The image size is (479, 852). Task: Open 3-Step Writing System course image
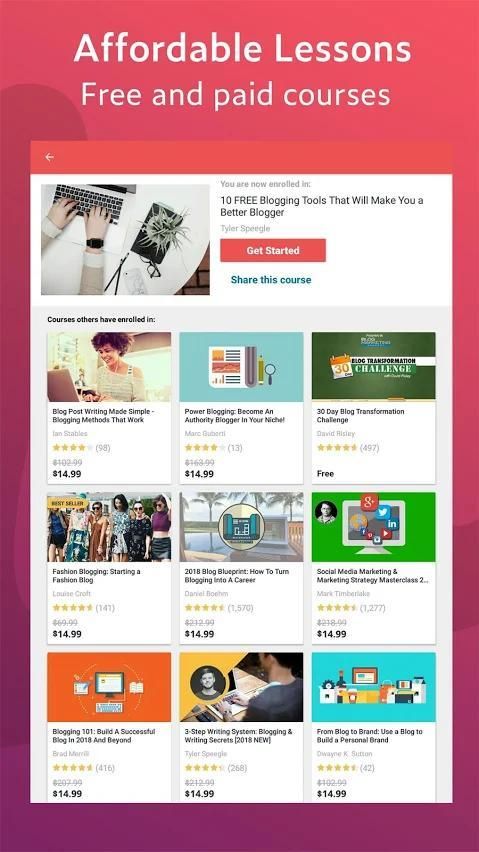click(241, 687)
